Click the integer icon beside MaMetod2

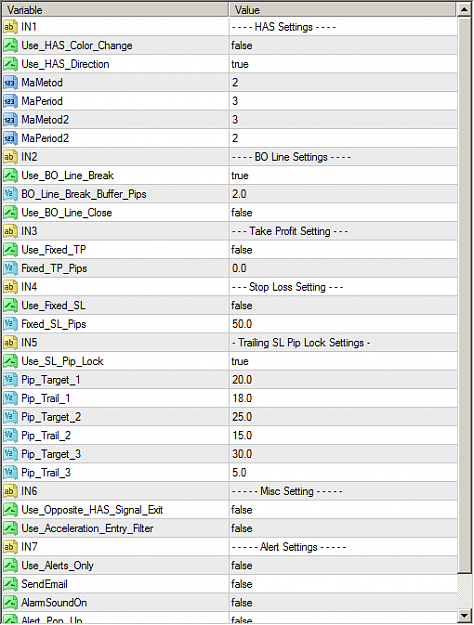pos(10,120)
